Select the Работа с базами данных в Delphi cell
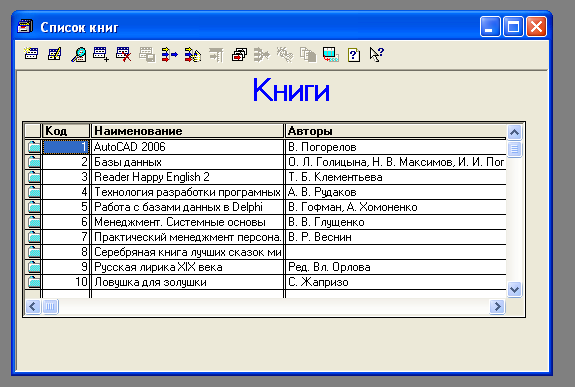575x387 pixels. click(187, 207)
